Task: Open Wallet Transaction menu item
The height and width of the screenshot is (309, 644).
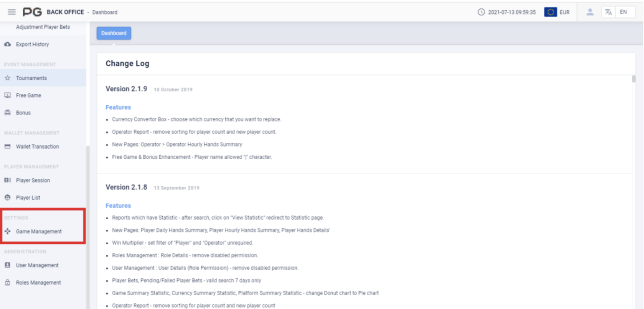Action: (37, 147)
